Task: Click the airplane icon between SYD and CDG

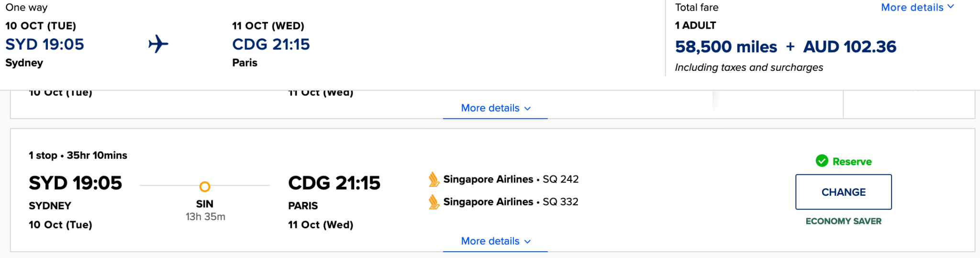Action: [x=158, y=44]
